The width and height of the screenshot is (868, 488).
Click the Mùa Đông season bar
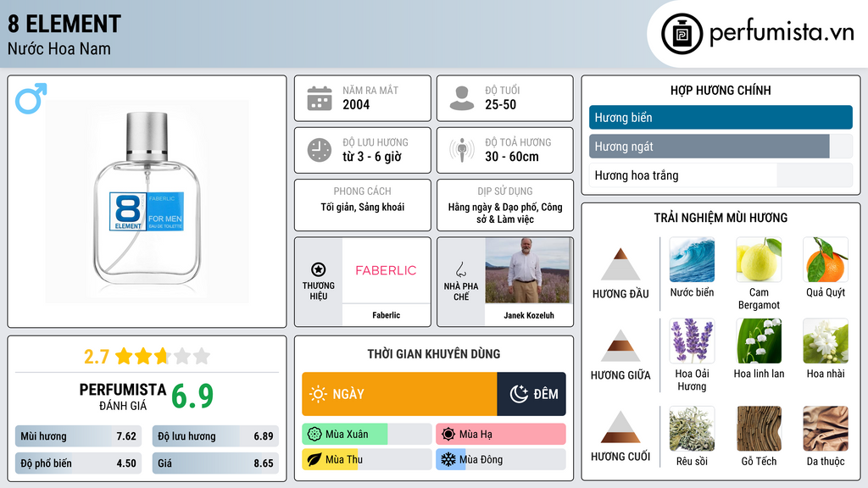pos(500,459)
